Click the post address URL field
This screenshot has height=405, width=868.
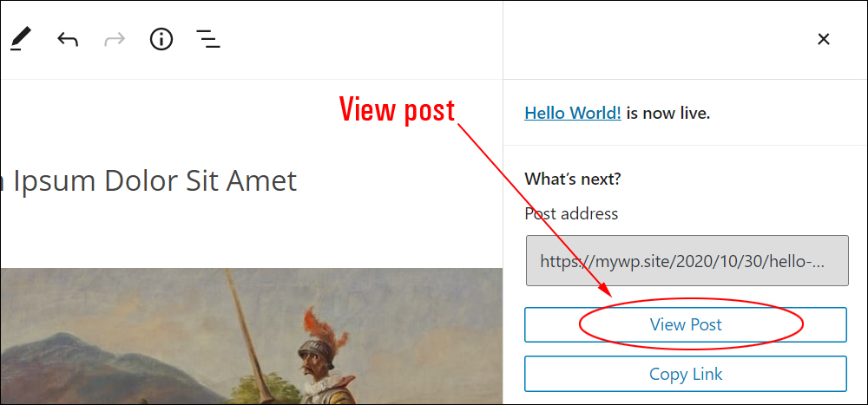(687, 260)
